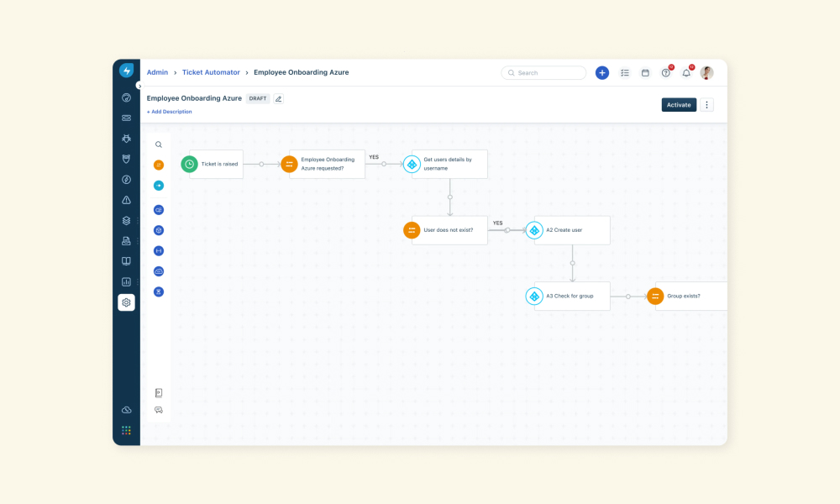Open the user profile avatar

pos(706,73)
